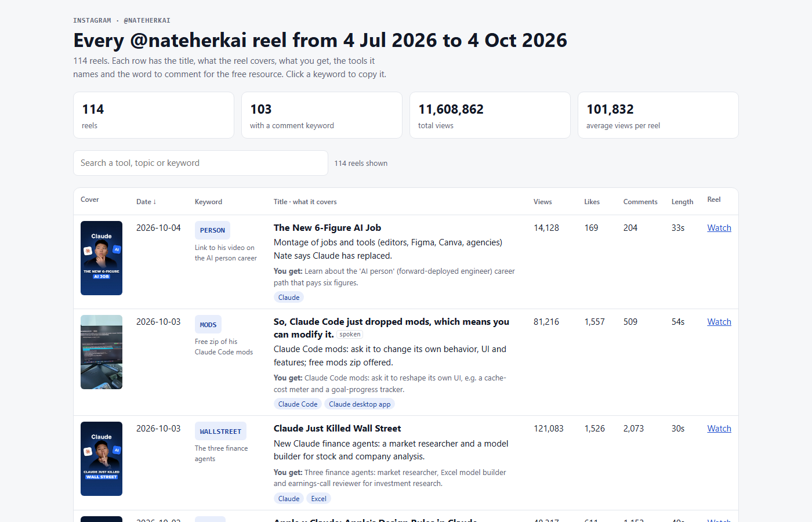The image size is (812, 522).
Task: Click the 'spoken' badge next to the mods title
Action: point(350,335)
